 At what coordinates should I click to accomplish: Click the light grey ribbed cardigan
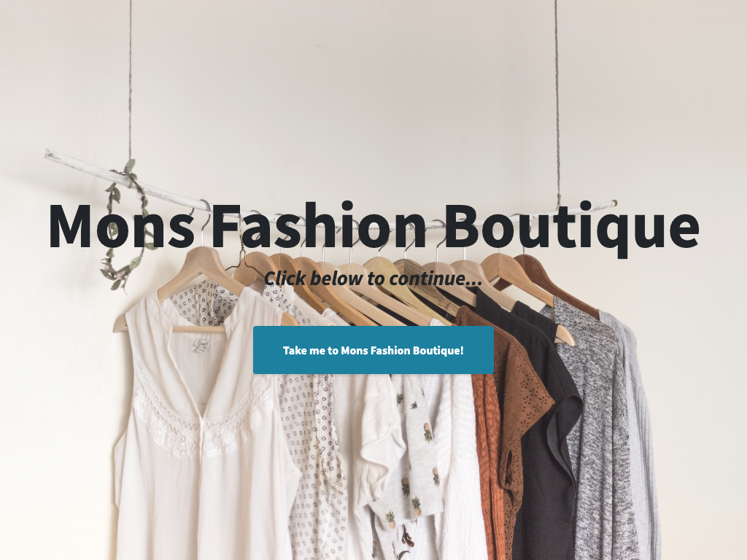(x=640, y=429)
